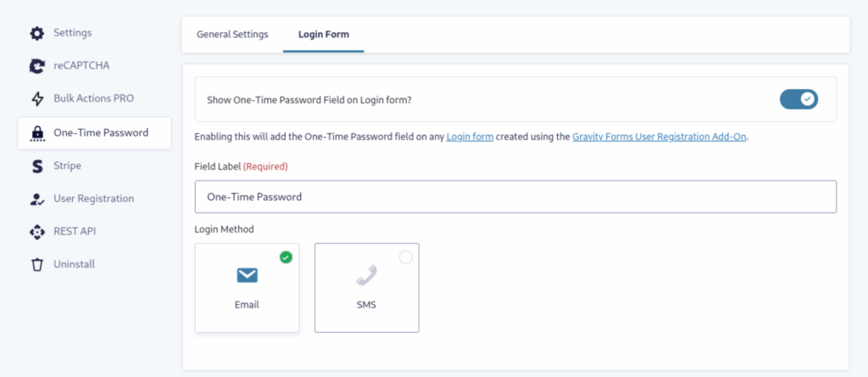This screenshot has width=868, height=377.
Task: Click the REST API icon
Action: 36,231
